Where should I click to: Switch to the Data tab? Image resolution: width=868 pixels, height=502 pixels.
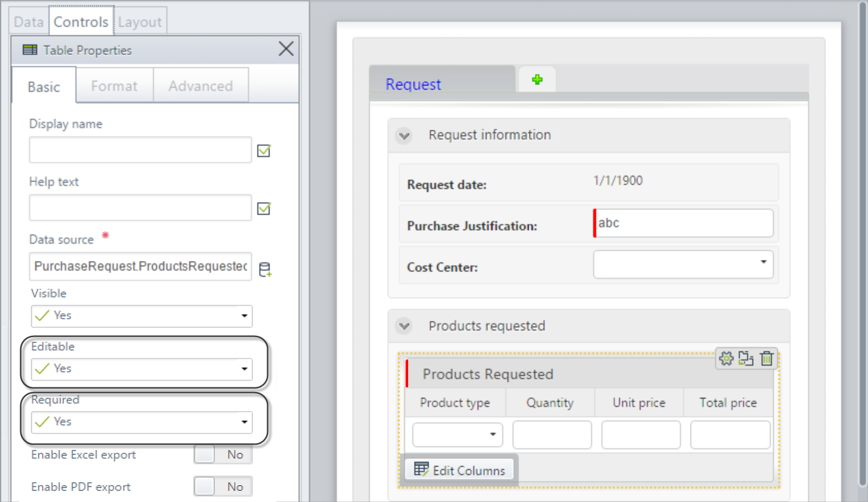29,22
